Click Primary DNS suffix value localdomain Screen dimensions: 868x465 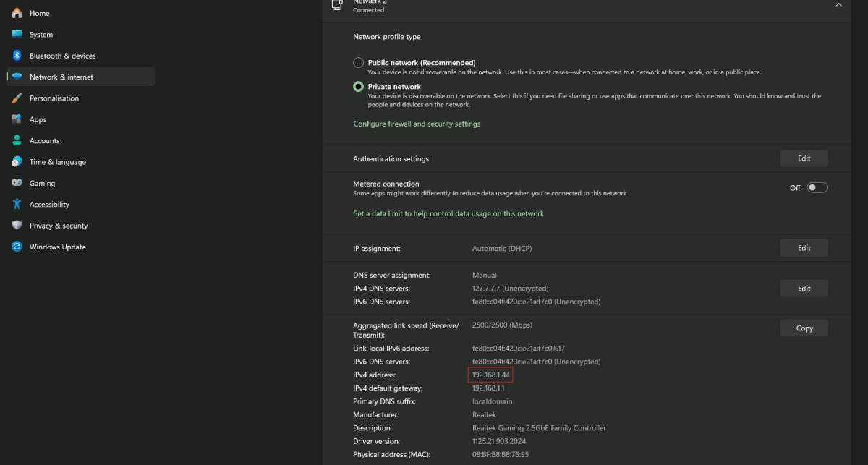tap(491, 401)
